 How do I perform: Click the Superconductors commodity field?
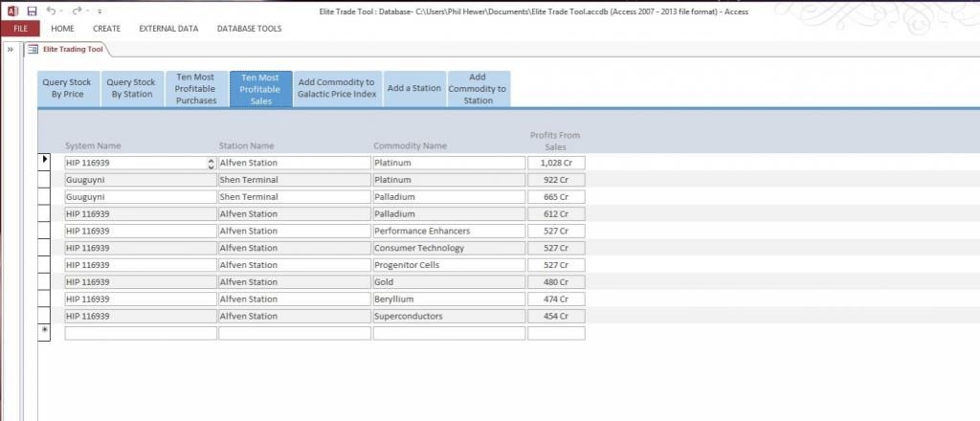pyautogui.click(x=449, y=316)
